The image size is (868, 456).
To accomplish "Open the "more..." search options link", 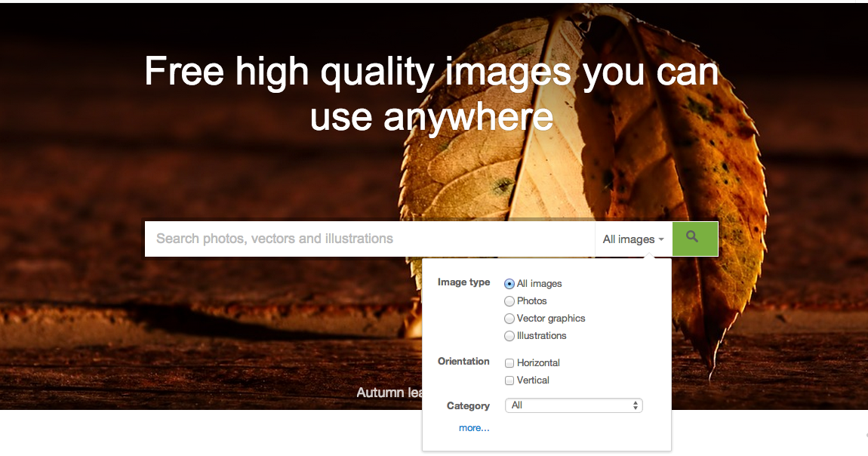I will click(474, 427).
